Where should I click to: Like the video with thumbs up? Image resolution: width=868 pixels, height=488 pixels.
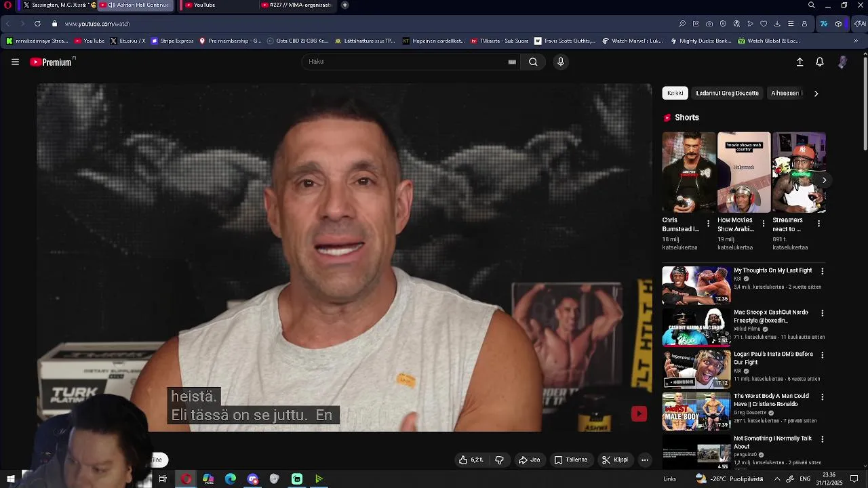click(471, 460)
